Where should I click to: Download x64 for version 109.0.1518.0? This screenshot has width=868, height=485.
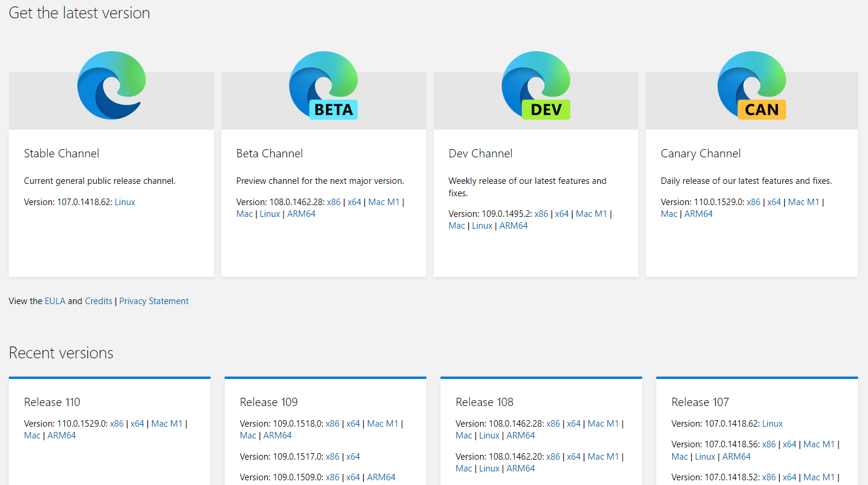point(353,424)
